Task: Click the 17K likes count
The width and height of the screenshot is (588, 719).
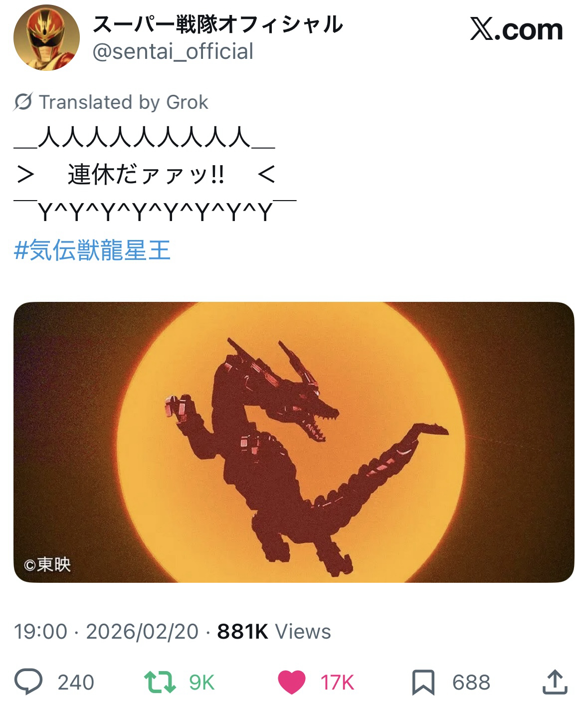Action: [x=337, y=682]
